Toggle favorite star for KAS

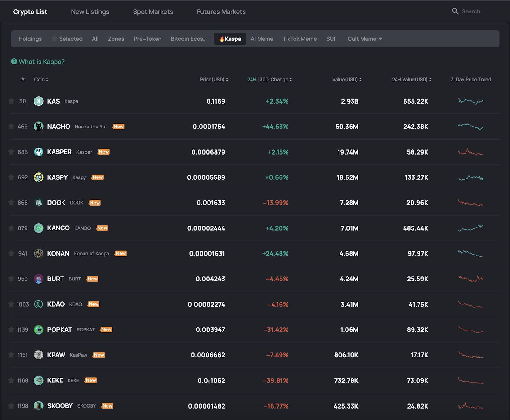(11, 101)
